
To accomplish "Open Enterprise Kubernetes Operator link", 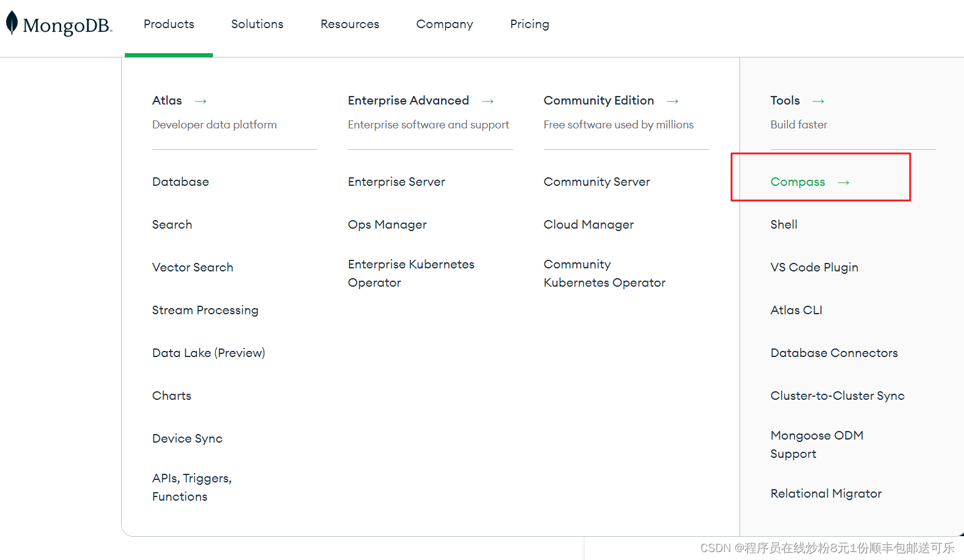I will [x=411, y=273].
